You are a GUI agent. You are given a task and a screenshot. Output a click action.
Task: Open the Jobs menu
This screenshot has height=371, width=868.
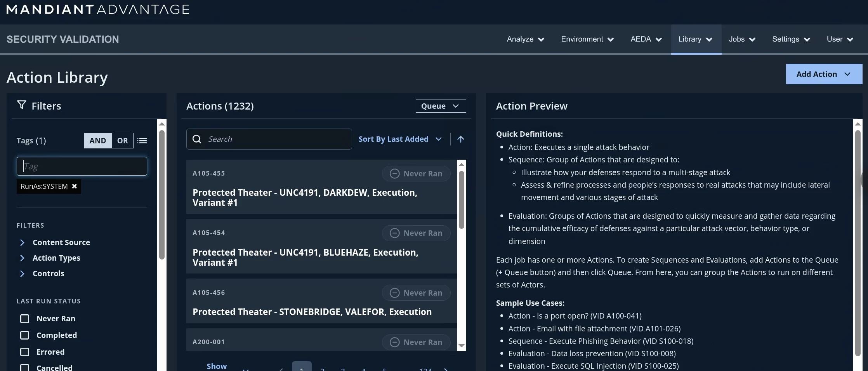(742, 39)
